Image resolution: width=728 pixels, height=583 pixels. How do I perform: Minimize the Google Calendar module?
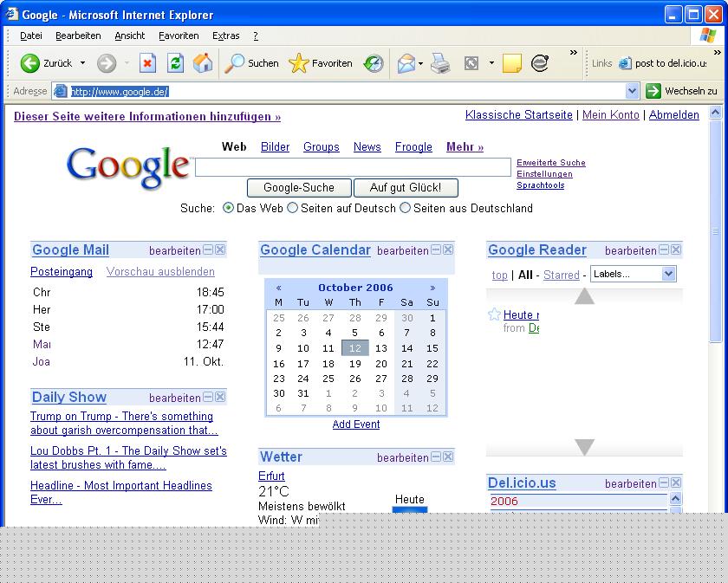[436, 250]
